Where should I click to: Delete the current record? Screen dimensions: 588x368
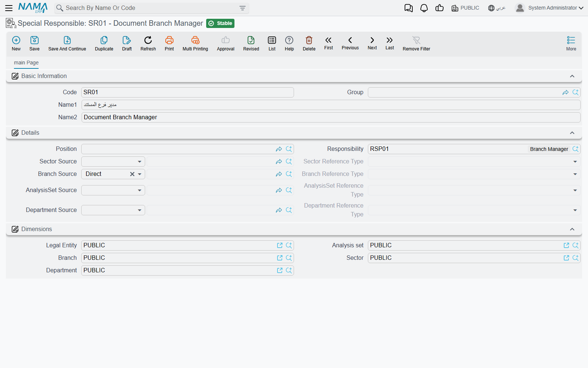pyautogui.click(x=309, y=43)
